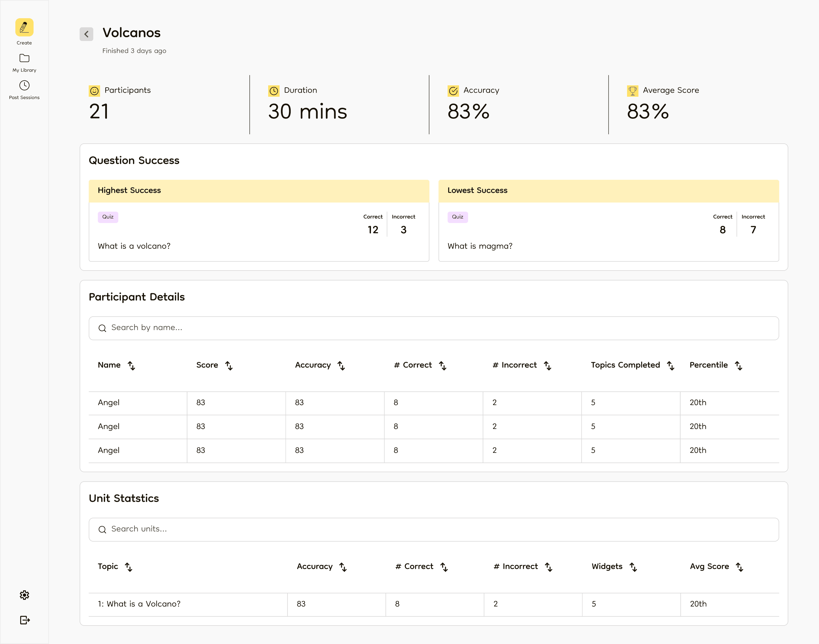Go to Past Sessions clock icon
The width and height of the screenshot is (819, 644).
tap(24, 86)
